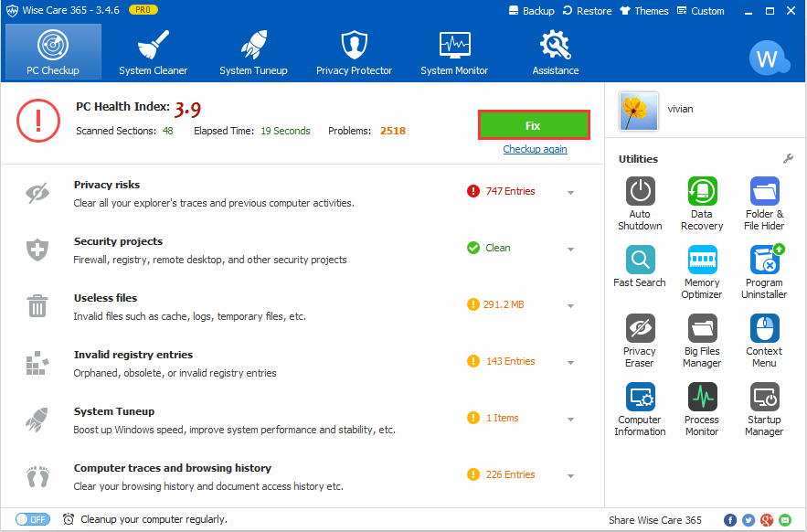
Task: Click the Privacy risks eye icon
Action: click(x=37, y=193)
